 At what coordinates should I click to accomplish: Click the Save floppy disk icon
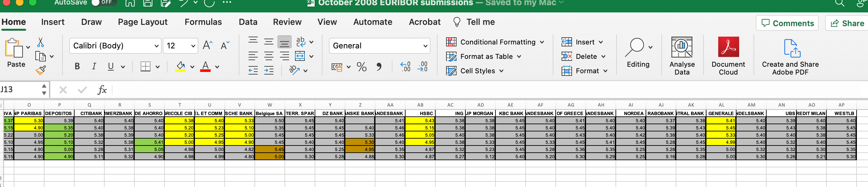(x=148, y=3)
